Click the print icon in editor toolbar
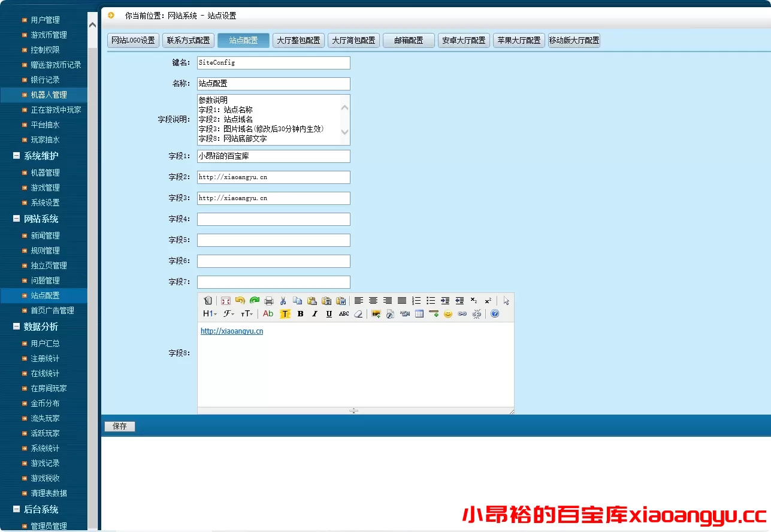The width and height of the screenshot is (771, 532). 269,301
